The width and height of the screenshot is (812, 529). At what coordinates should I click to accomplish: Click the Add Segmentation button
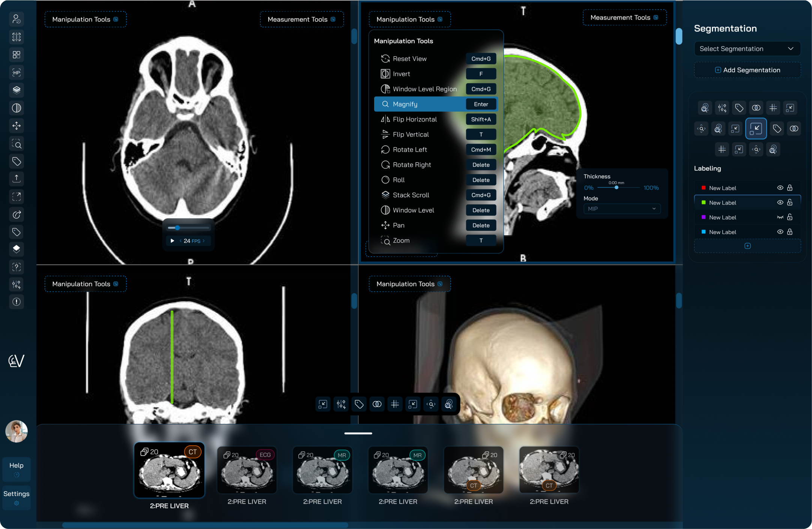click(x=747, y=70)
